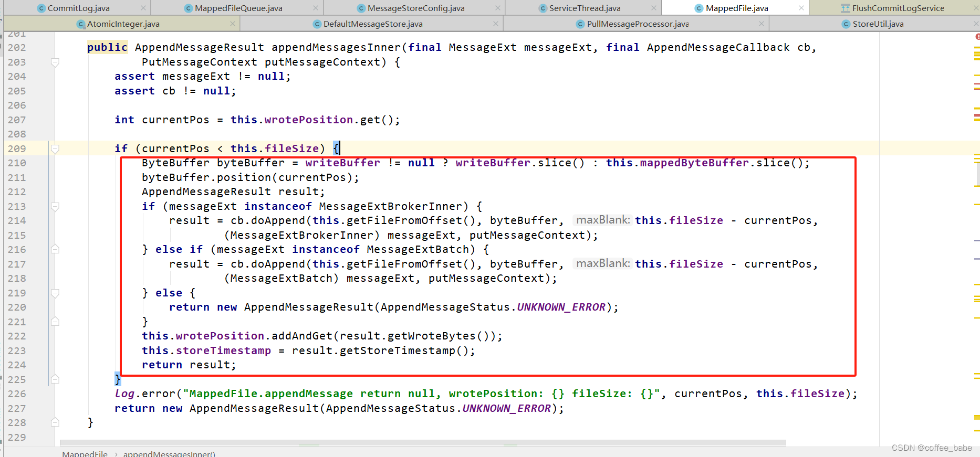Click storeTimestamp field on line 223
This screenshot has height=457, width=980.
(223, 350)
